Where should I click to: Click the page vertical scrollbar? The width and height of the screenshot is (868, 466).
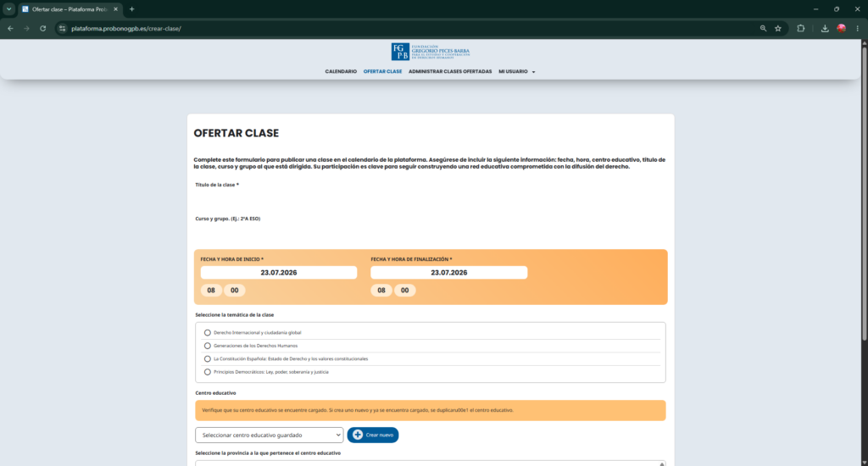pyautogui.click(x=864, y=194)
